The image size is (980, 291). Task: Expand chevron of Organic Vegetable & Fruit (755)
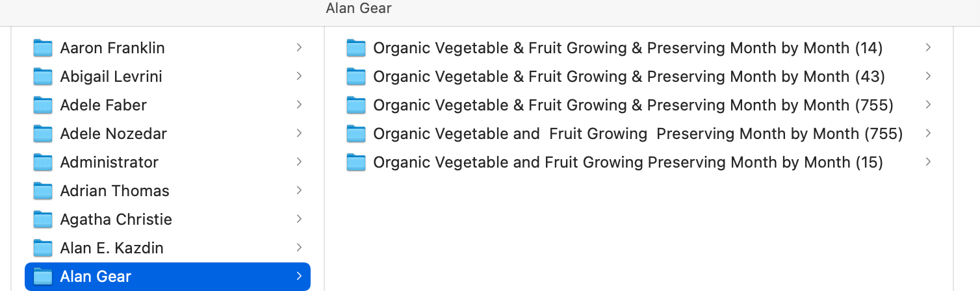tap(929, 105)
